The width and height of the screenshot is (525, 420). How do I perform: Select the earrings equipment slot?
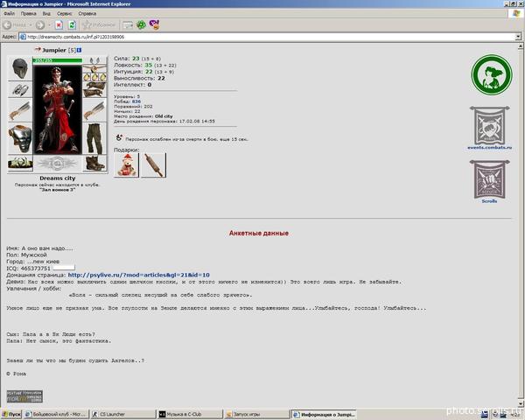coord(95,60)
